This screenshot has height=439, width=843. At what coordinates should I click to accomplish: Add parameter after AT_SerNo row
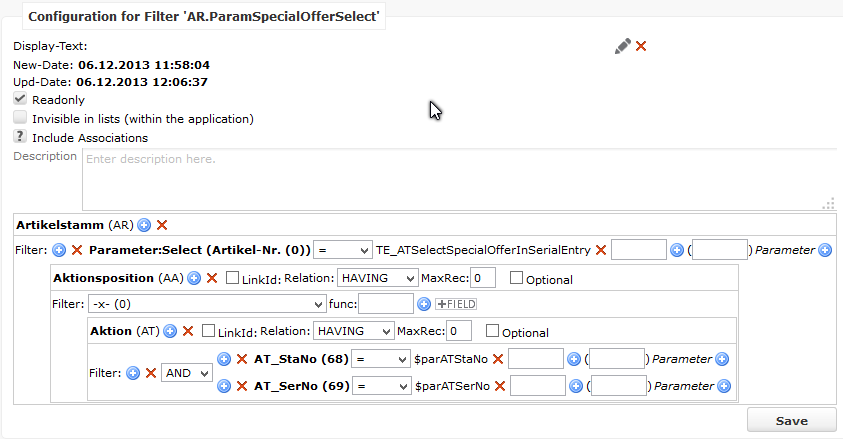(724, 386)
